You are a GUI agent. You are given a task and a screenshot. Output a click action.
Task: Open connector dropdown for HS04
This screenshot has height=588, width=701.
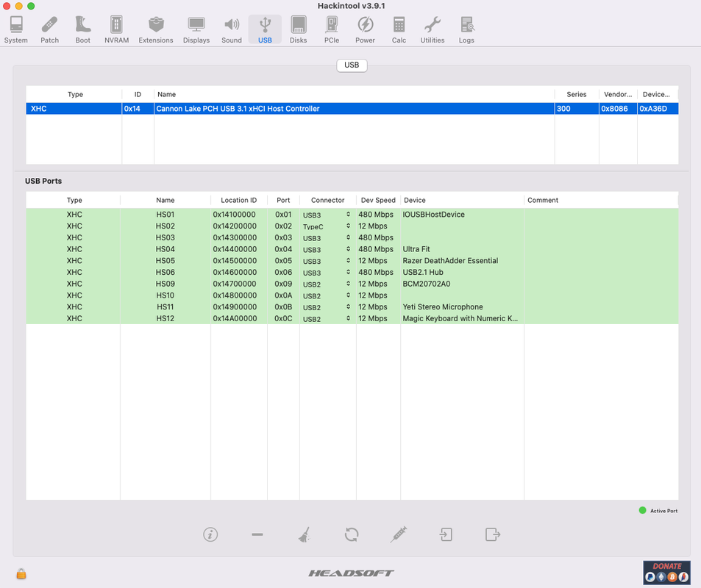[x=327, y=250]
